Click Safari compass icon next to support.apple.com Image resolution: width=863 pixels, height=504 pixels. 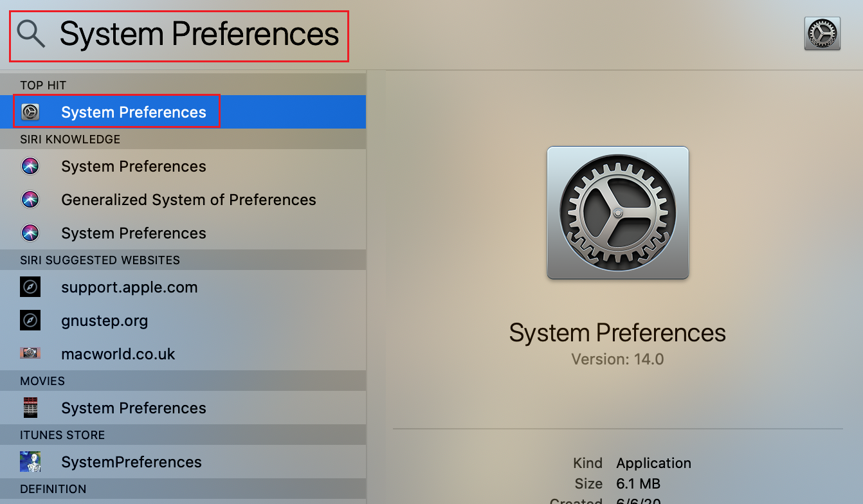pos(30,287)
